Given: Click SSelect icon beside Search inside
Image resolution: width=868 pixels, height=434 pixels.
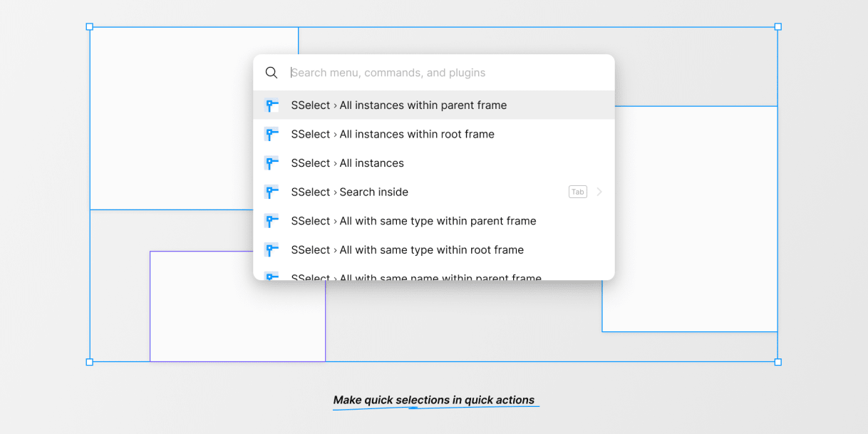Looking at the screenshot, I should click(x=272, y=192).
